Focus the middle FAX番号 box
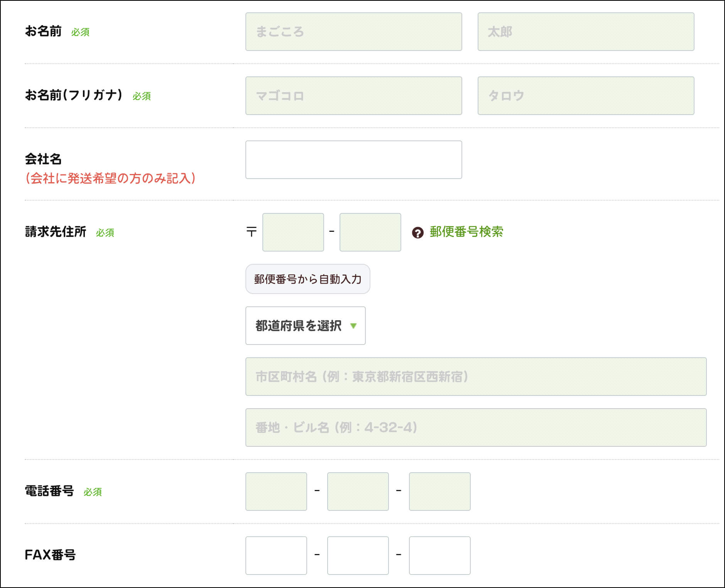 pos(358,556)
